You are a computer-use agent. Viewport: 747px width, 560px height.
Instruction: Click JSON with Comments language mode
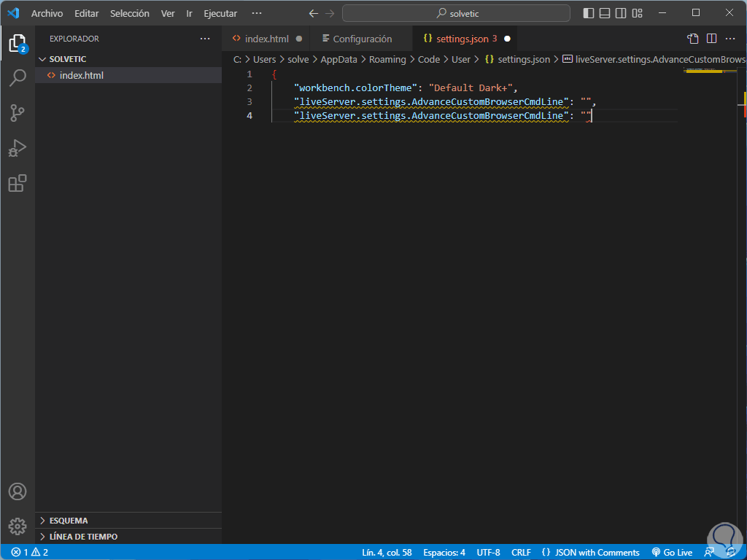(591, 553)
